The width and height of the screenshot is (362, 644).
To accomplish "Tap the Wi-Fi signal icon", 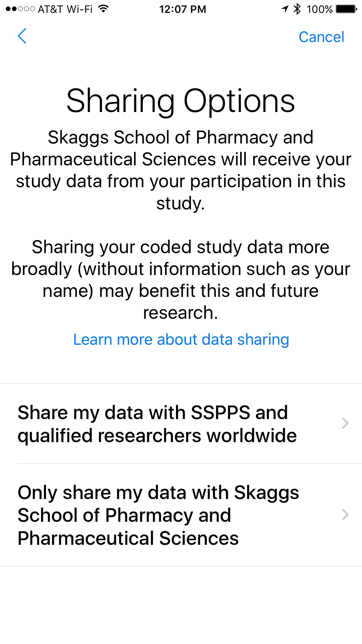I will 103,9.
